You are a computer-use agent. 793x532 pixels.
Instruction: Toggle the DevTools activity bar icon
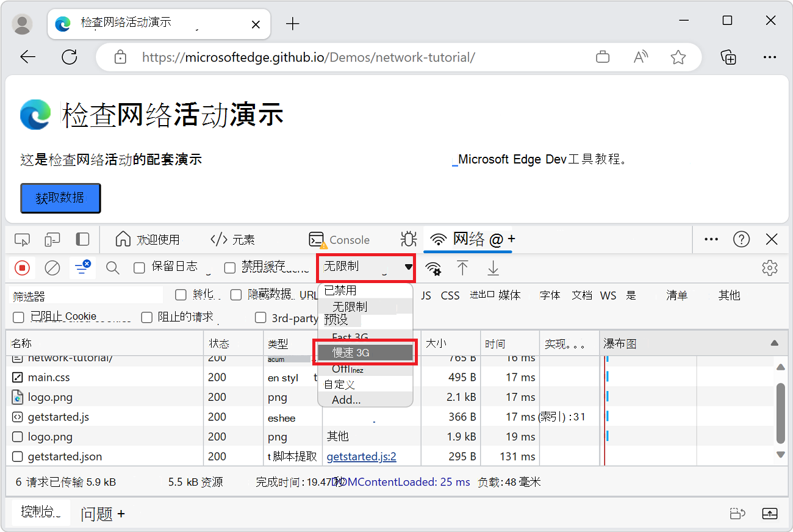pos(82,239)
